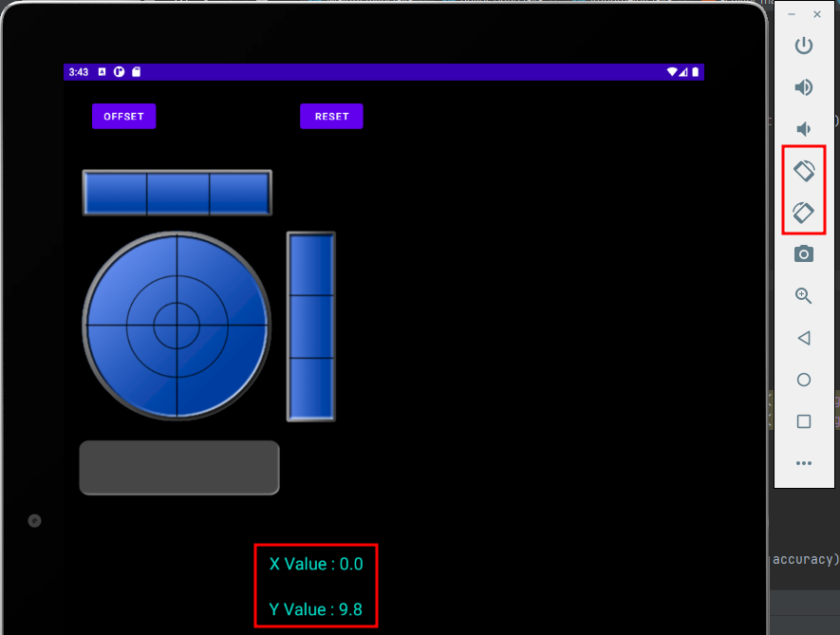Raise volume with the volume up icon
Image resolution: width=840 pixels, height=635 pixels.
(804, 87)
